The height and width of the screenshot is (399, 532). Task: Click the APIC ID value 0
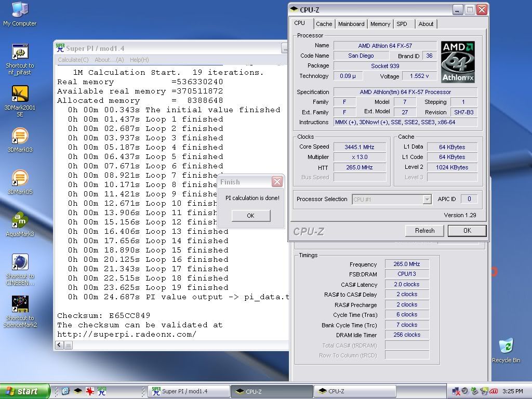pos(469,199)
